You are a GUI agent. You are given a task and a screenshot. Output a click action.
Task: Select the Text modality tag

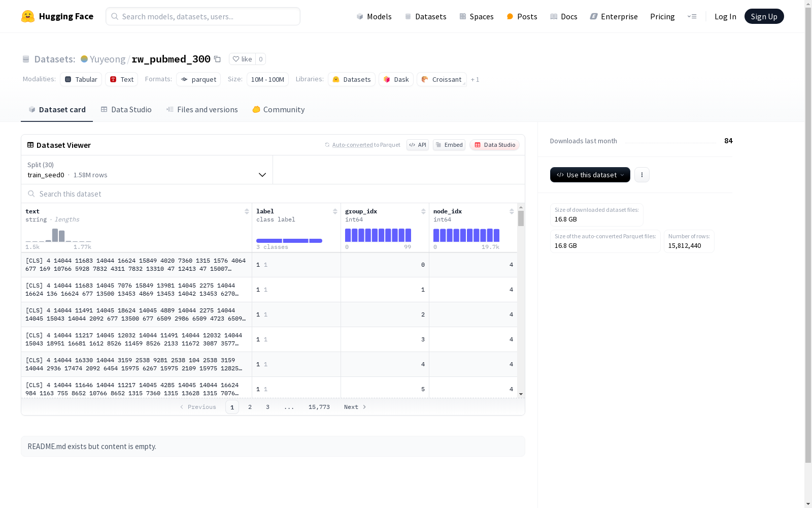(122, 79)
